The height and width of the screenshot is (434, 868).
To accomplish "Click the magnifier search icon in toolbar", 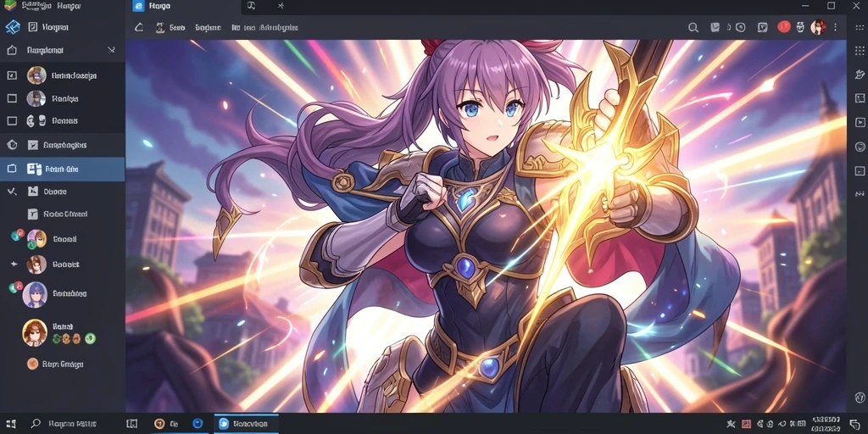I will pos(693,27).
